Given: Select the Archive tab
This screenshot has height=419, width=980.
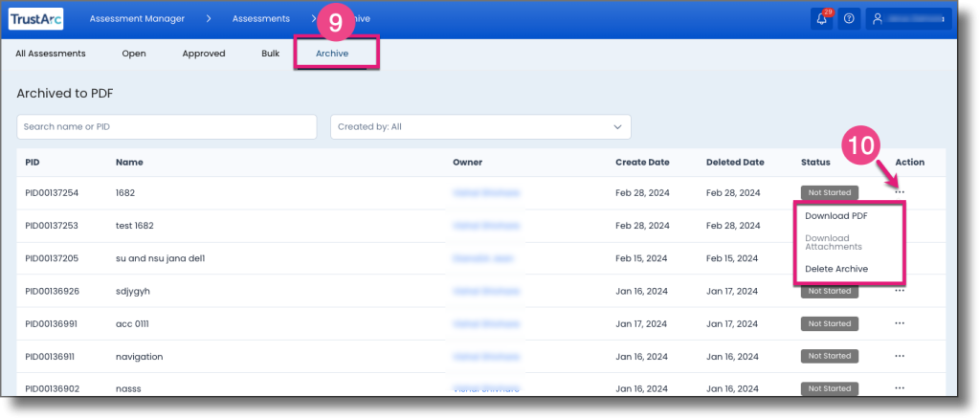Looking at the screenshot, I should point(332,54).
